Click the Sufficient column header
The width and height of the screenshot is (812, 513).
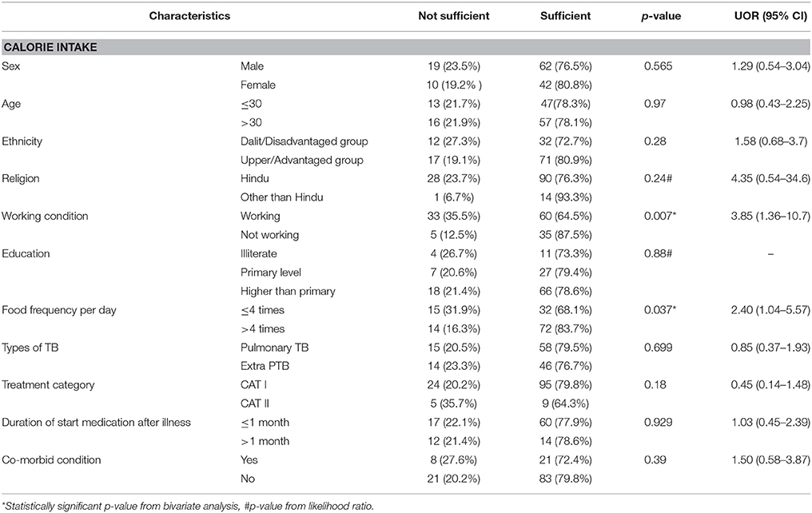565,15
